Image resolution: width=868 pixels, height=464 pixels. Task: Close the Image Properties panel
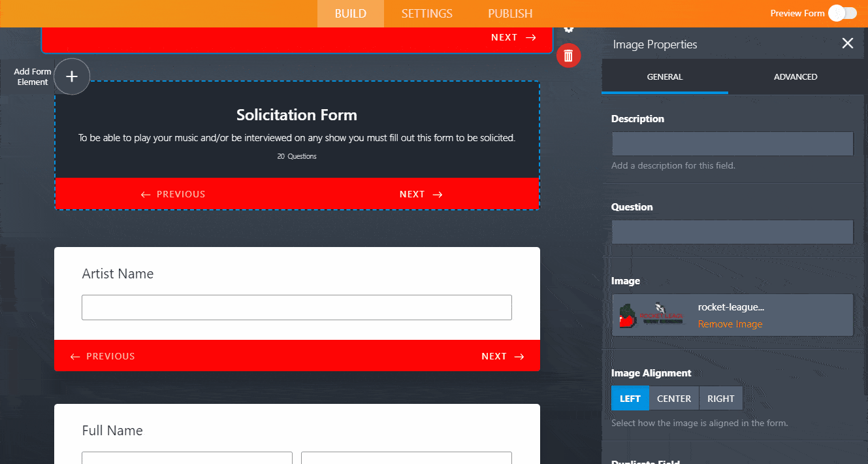(x=848, y=43)
